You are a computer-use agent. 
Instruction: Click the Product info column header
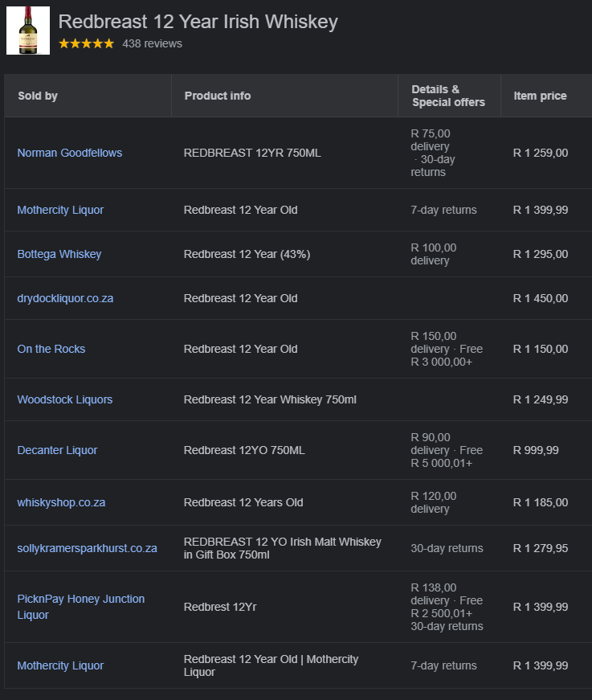(x=218, y=96)
